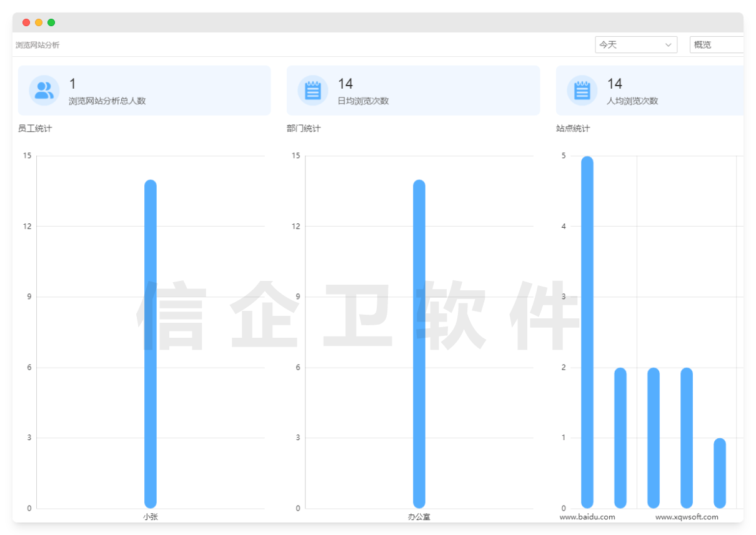The width and height of the screenshot is (756, 535).
Task: Click the calendar icon on 人均浏览次数 card
Action: pyautogui.click(x=582, y=90)
